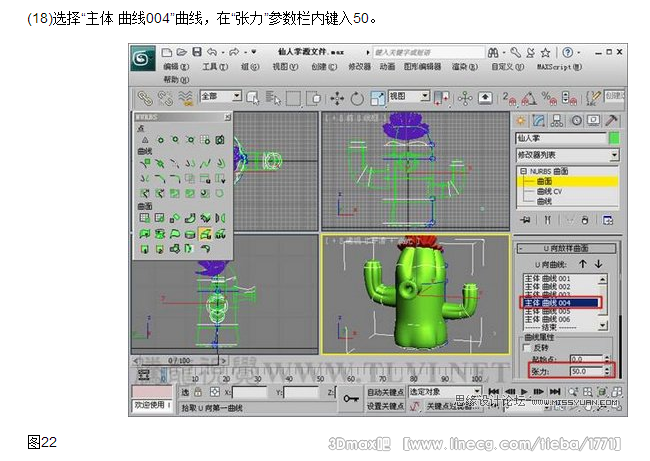Open the help question mark icon

point(568,52)
